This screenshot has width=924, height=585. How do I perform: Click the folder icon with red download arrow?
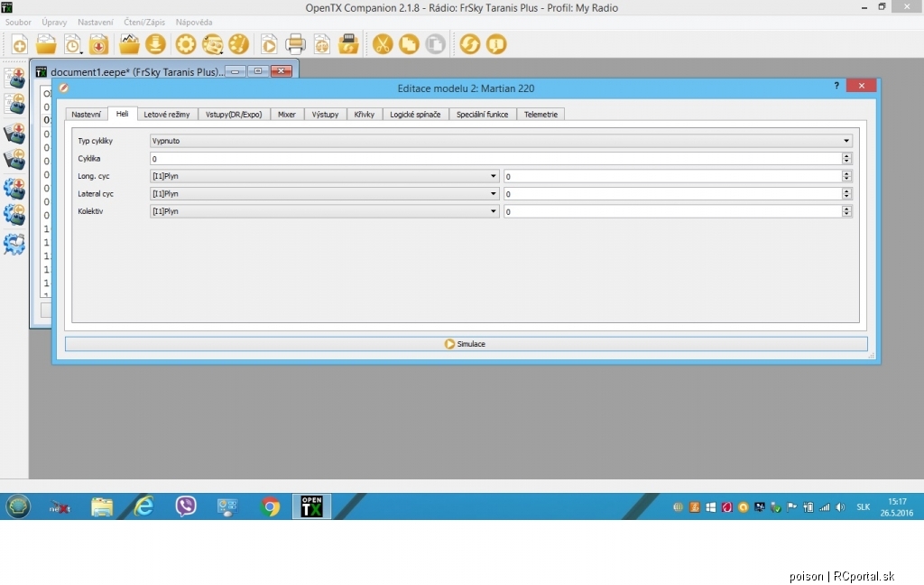99,44
